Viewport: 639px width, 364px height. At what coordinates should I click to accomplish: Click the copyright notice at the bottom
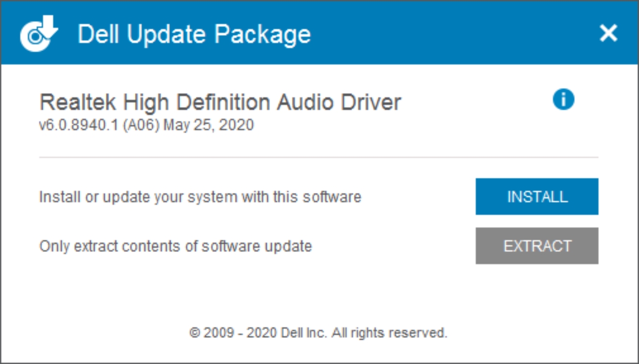(x=319, y=333)
